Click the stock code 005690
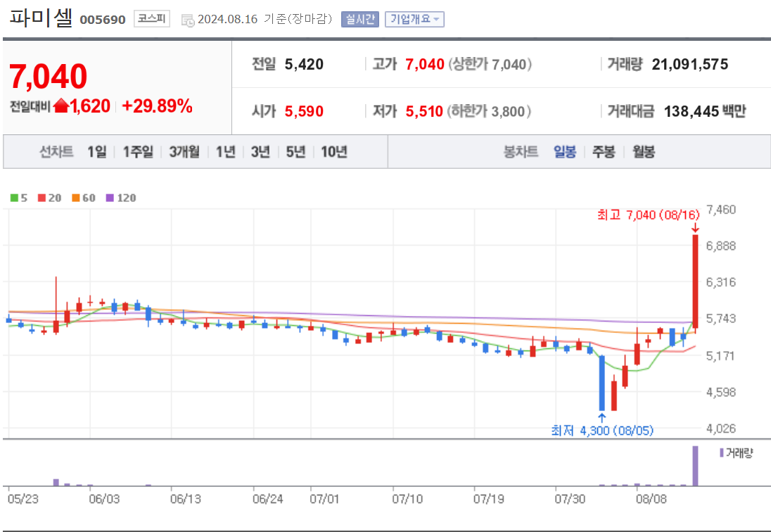The height and width of the screenshot is (532, 771). tap(103, 20)
